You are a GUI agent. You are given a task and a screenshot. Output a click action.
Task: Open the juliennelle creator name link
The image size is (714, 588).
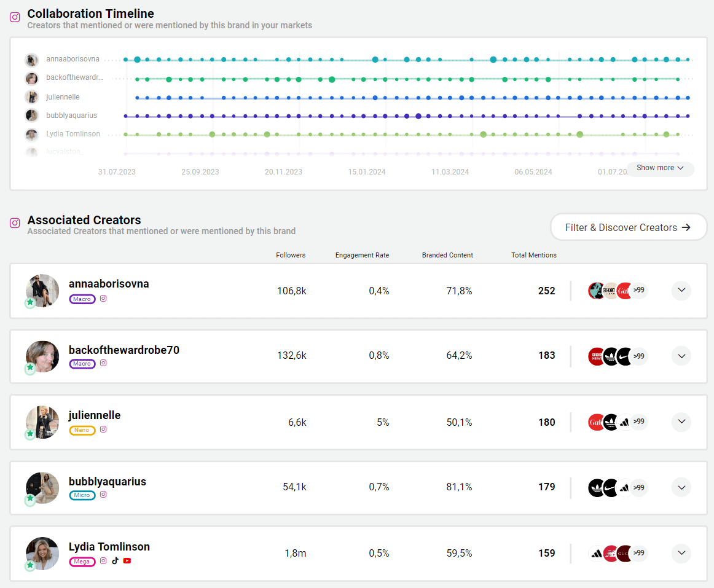pyautogui.click(x=95, y=415)
